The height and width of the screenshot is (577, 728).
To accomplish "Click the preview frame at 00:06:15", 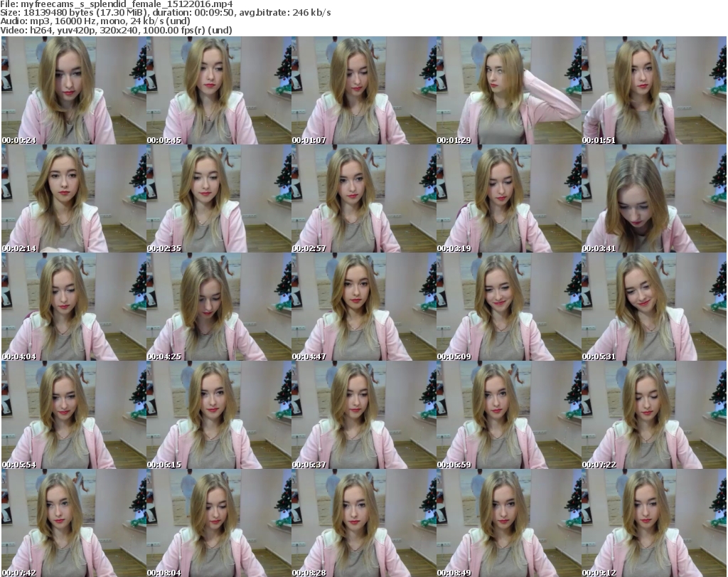I will 219,415.
